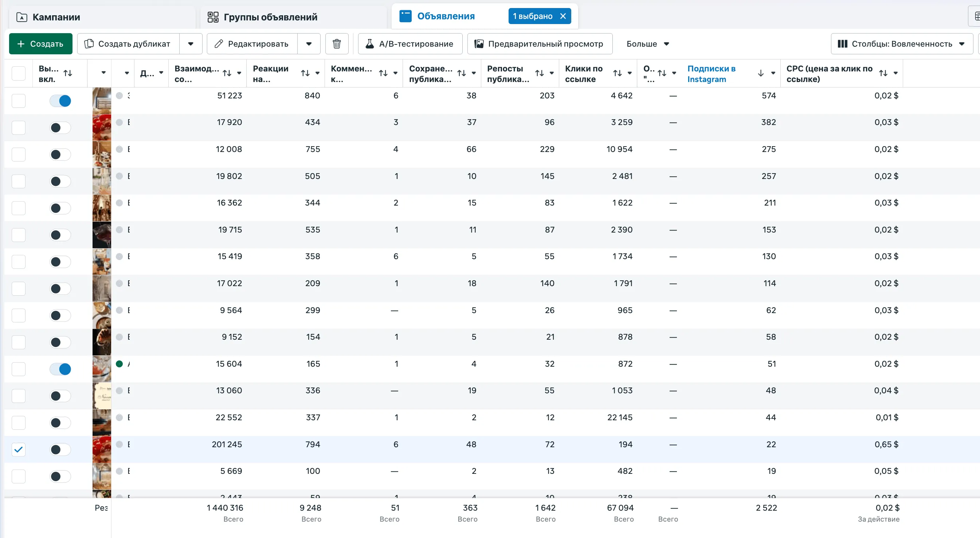Click the 574 Instagram follows cell
980x538 pixels.
pyautogui.click(x=768, y=95)
